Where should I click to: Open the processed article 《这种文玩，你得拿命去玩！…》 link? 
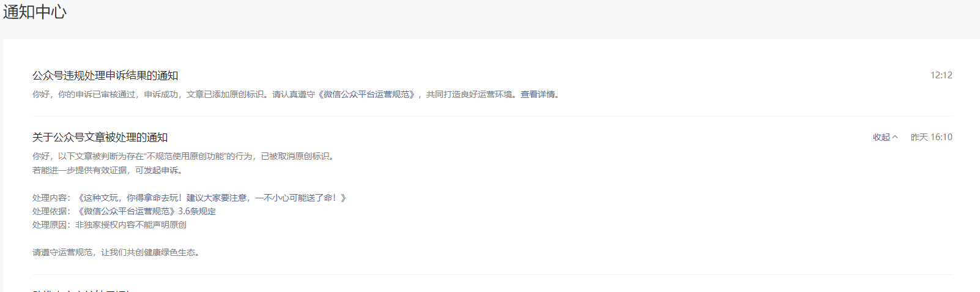[211, 198]
